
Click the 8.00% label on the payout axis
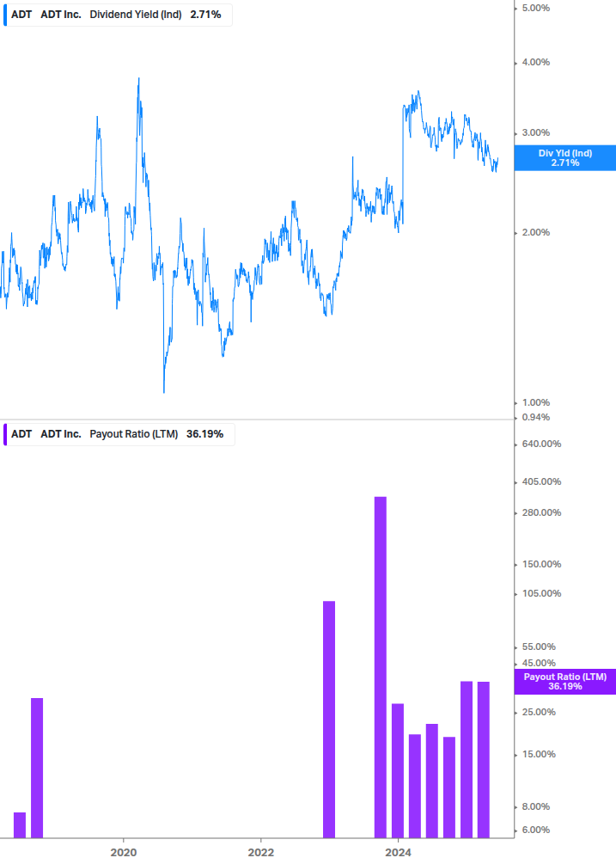535,806
